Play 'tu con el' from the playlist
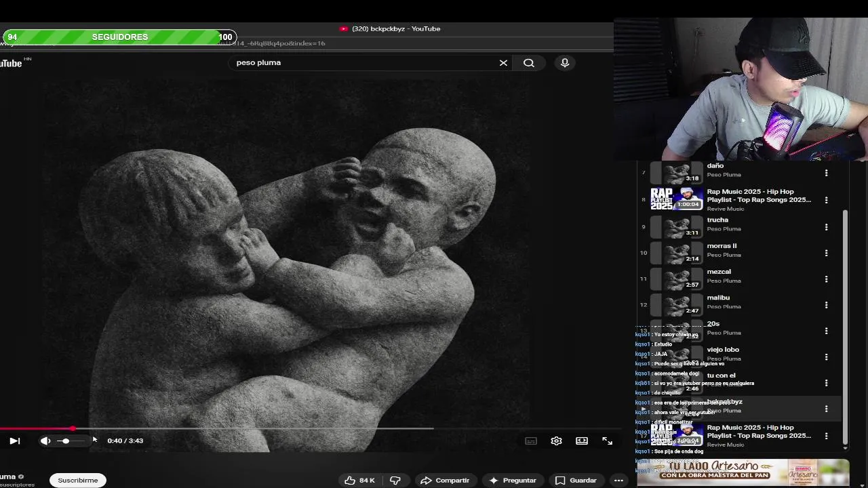 721,375
